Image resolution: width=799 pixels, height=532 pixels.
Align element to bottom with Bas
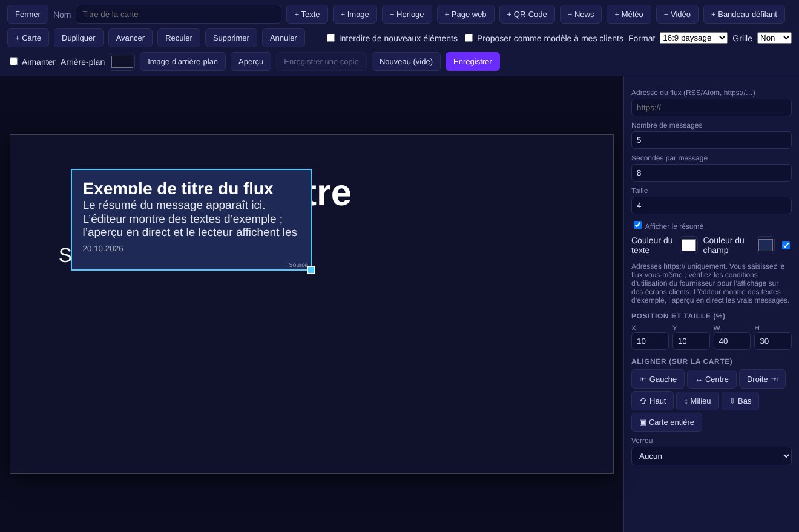(740, 401)
